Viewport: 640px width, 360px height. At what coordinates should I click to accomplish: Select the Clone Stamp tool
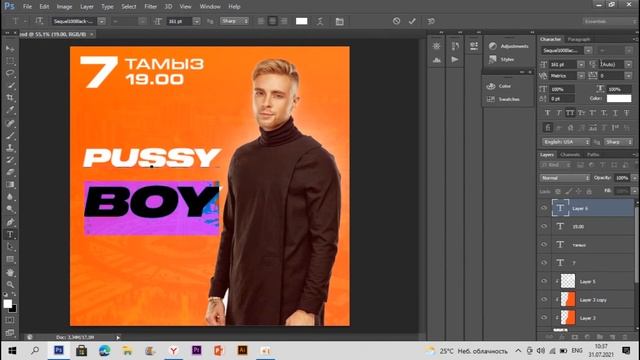pos(10,148)
